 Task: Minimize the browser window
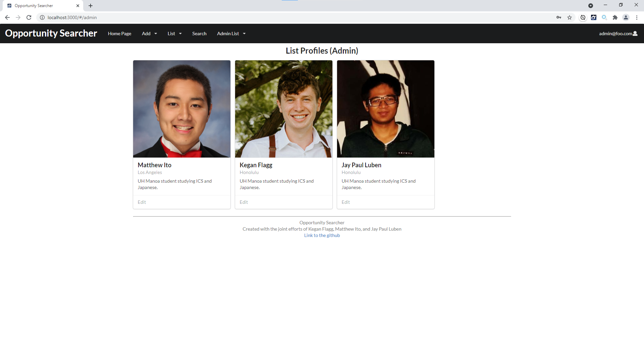tap(605, 5)
